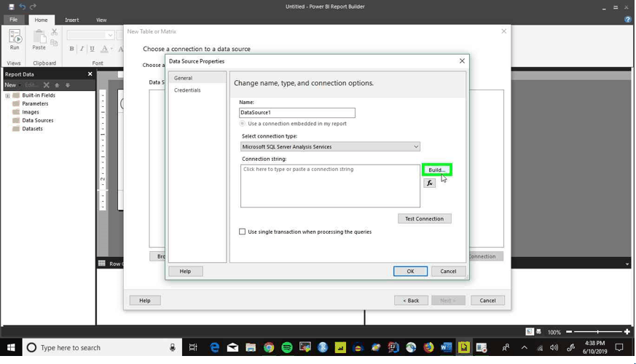The image size is (636, 364).
Task: Click the zoom in plus button
Action: [x=627, y=331]
